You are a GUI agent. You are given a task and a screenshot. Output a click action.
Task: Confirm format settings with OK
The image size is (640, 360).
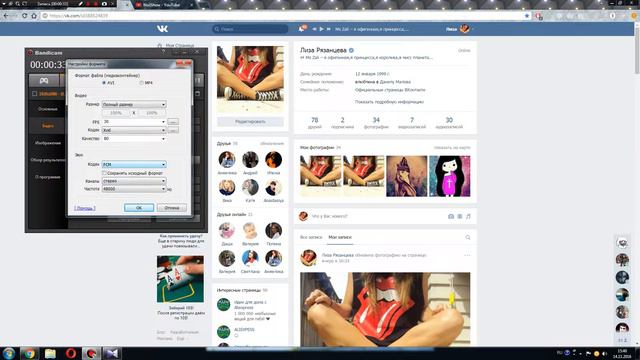[x=139, y=208]
